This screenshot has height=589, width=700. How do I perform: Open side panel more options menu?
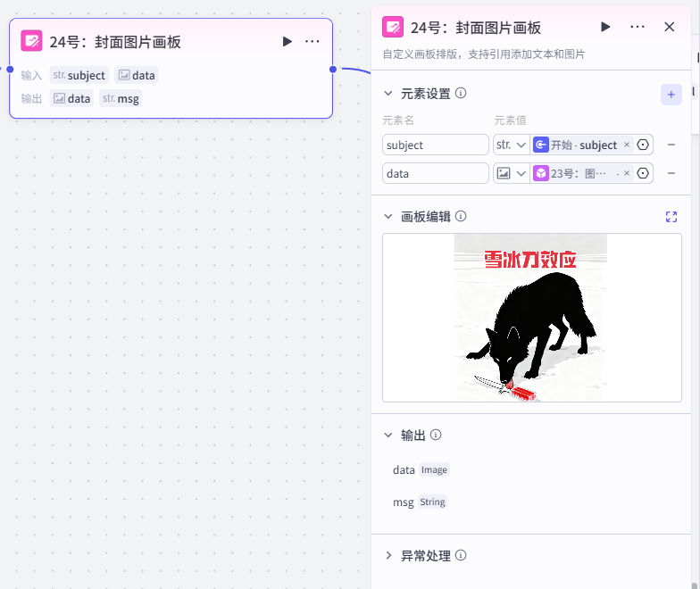(637, 27)
